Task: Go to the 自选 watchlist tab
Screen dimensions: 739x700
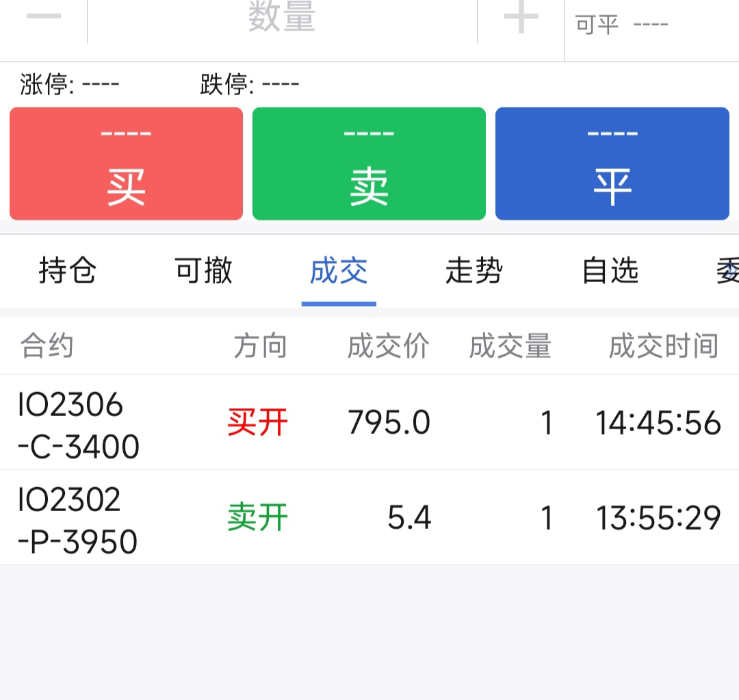Action: (610, 271)
